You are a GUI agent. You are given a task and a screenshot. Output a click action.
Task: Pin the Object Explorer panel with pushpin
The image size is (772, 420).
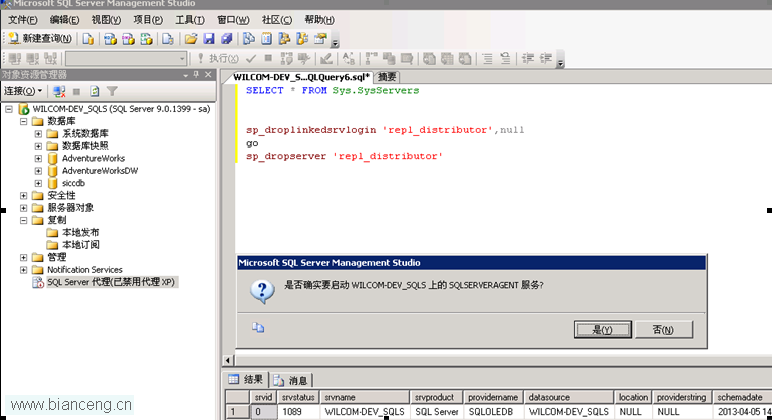196,74
